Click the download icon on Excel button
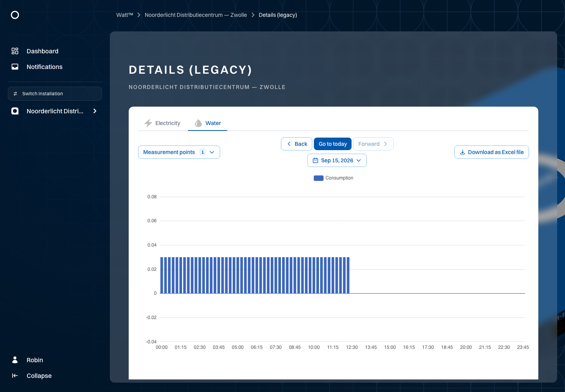The image size is (565, 392). click(x=463, y=152)
